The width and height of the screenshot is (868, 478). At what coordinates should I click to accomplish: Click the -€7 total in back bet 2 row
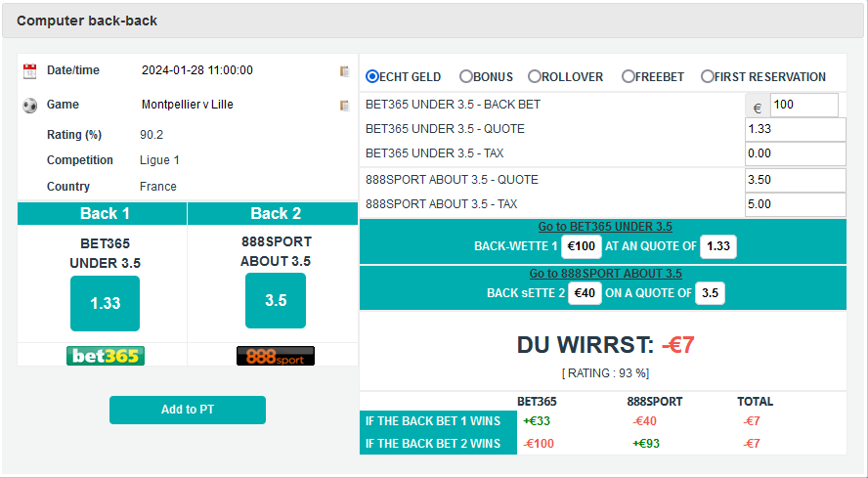pyautogui.click(x=752, y=444)
